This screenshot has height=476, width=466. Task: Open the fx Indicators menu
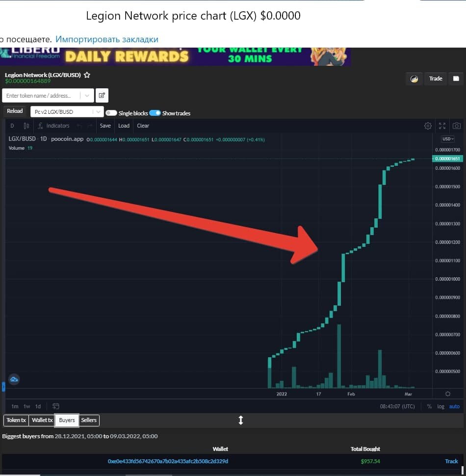[x=53, y=126]
